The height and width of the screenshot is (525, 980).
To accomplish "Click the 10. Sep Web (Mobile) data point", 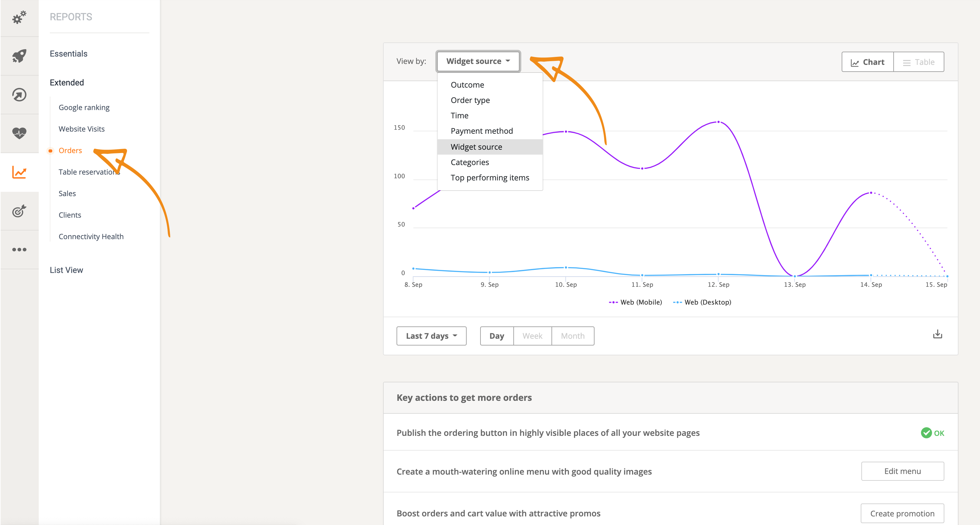I will tap(566, 132).
